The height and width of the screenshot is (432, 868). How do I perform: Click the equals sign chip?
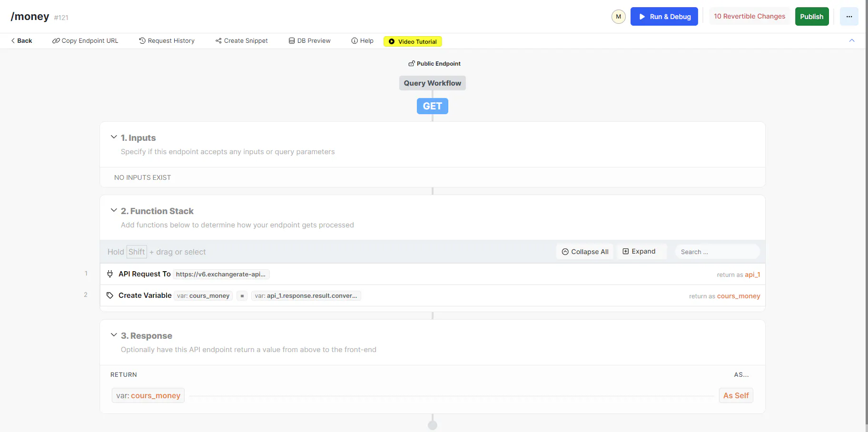(x=242, y=296)
